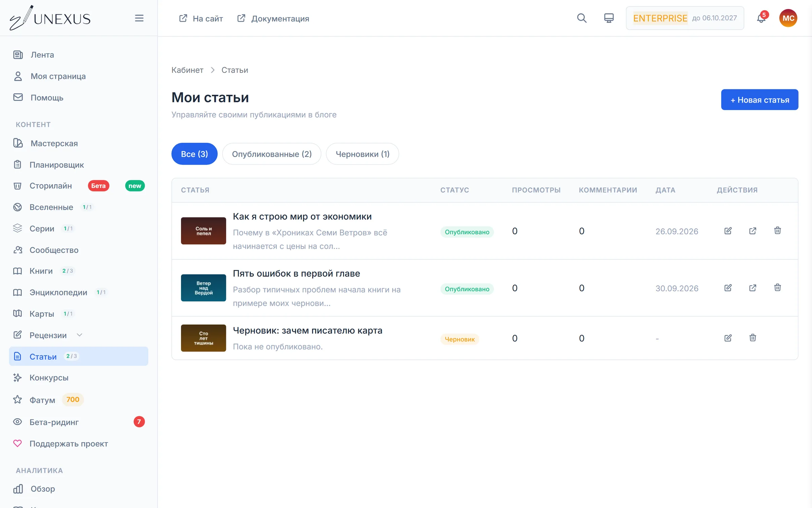Open Сторилайн beta item in sidebar
The width and height of the screenshot is (812, 508).
click(x=78, y=186)
